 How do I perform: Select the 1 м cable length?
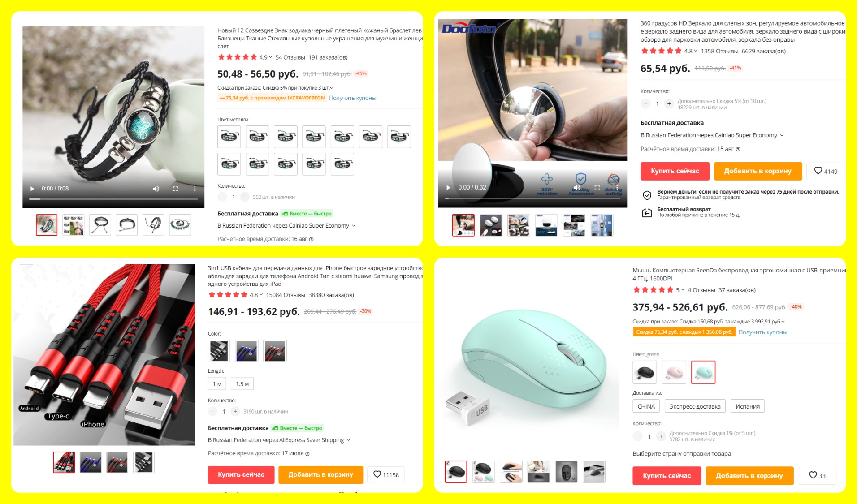pos(217,384)
